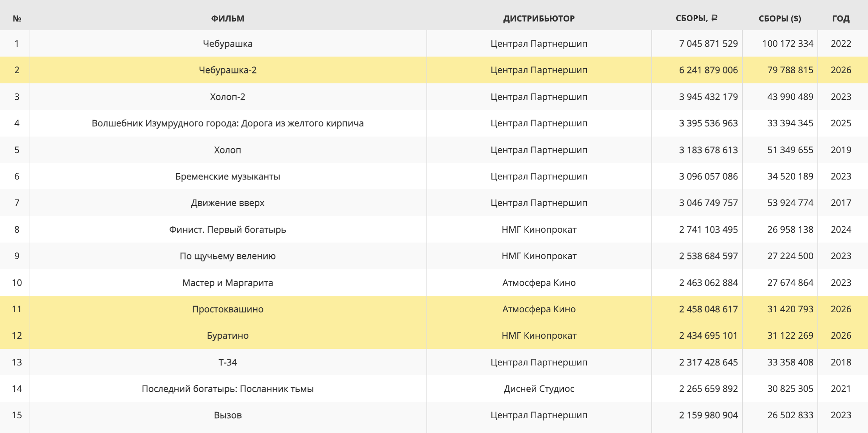
Task: Sort by ДИСТРИБЬЮТОР column header
Action: click(x=539, y=18)
